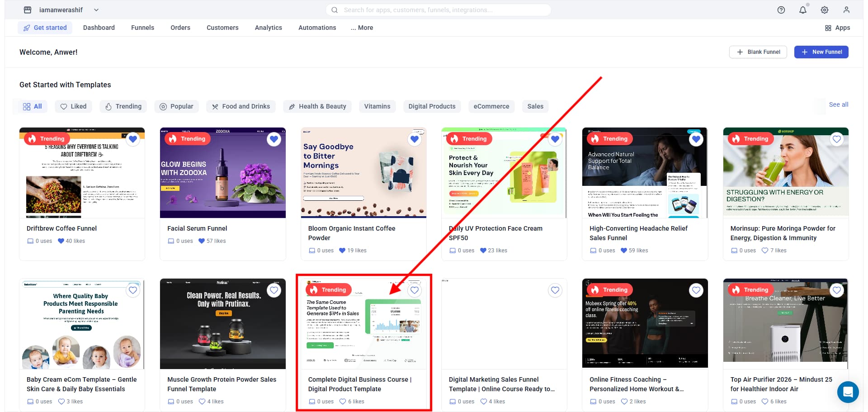Image resolution: width=868 pixels, height=412 pixels.
Task: Open the Apps grid menu
Action: pos(837,28)
